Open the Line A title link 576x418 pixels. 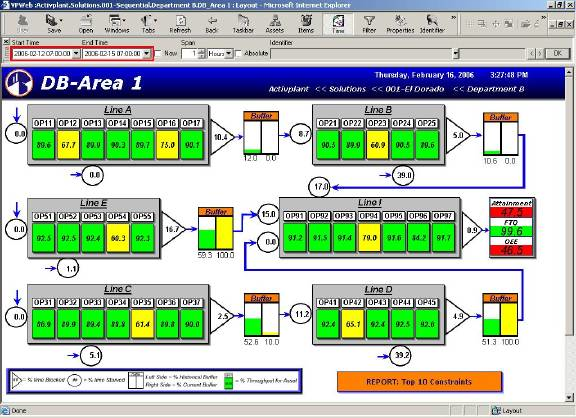point(118,110)
